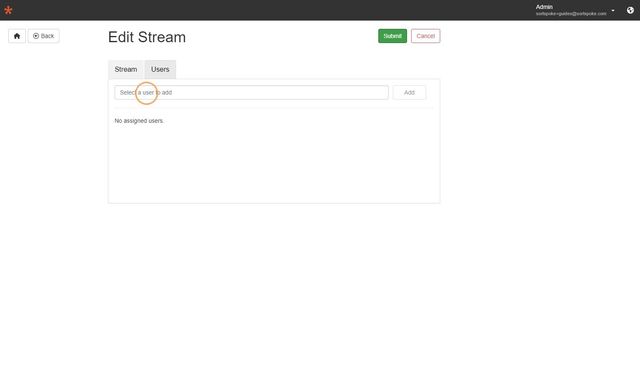640x378 pixels.
Task: Click the 'Select a user to add' field
Action: point(251,93)
